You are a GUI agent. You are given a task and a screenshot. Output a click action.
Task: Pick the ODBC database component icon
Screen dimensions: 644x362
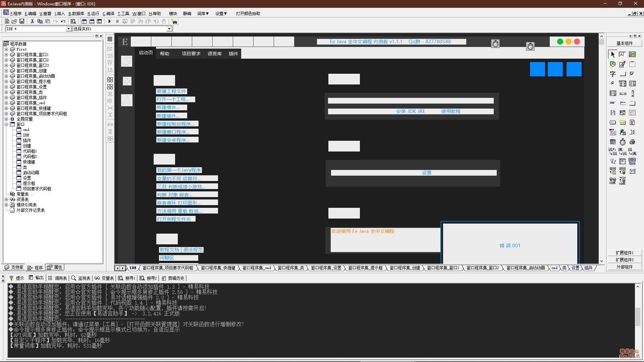[613, 181]
